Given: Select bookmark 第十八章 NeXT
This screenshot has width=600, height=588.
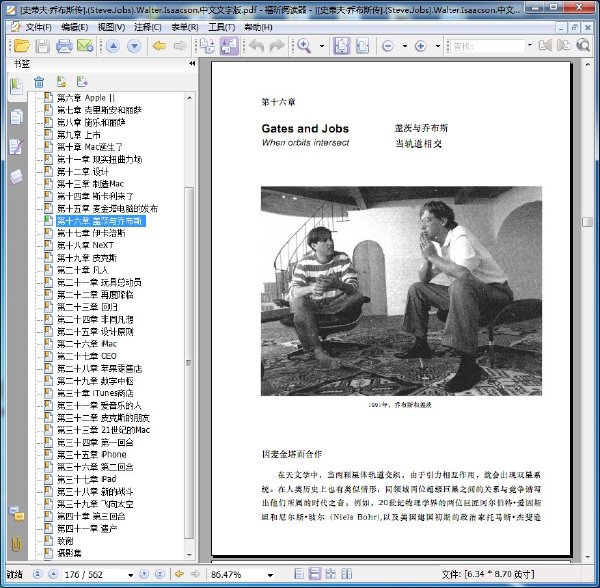Looking at the screenshot, I should (85, 245).
